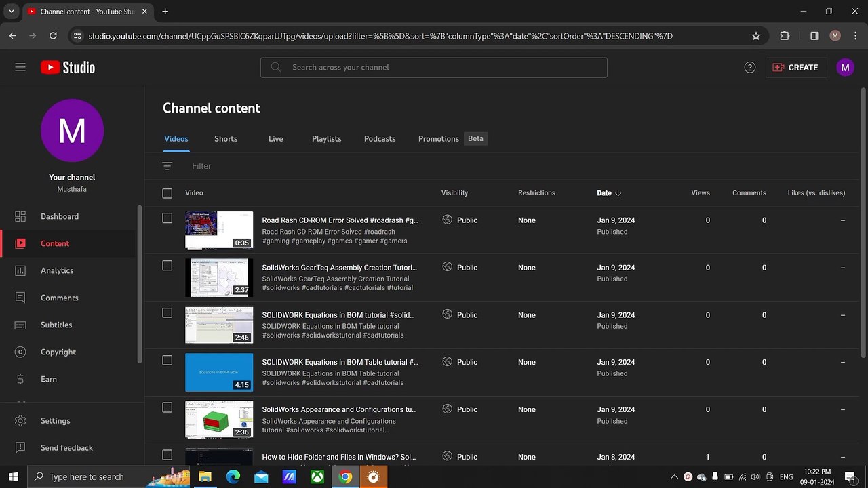The width and height of the screenshot is (868, 488).
Task: Open SolidWorks GearTeq Assembly Creation title
Action: pos(340,268)
